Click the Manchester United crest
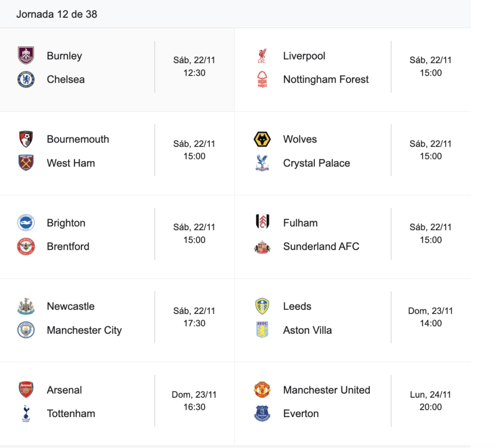This screenshot has height=448, width=496. click(263, 390)
